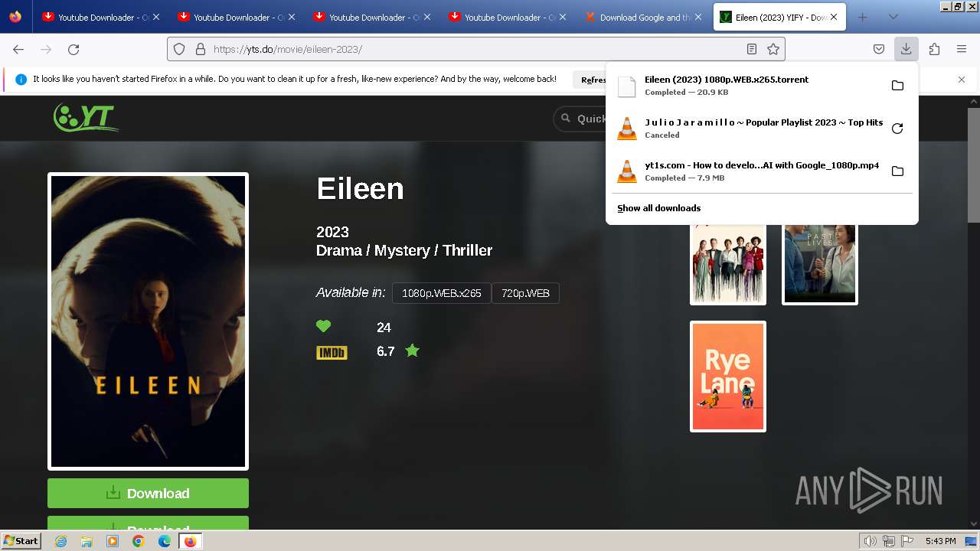Switch to the second Youtube Downloader tab
Image resolution: width=980 pixels, height=551 pixels.
point(237,17)
